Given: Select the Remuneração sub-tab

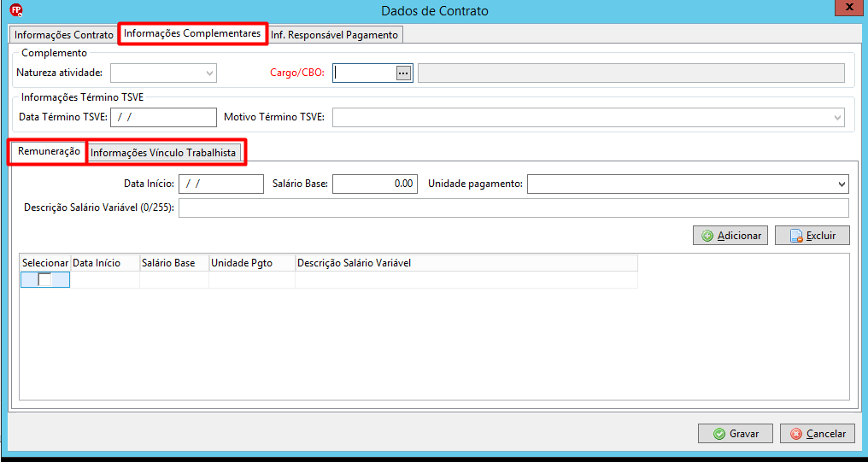Looking at the screenshot, I should 49,151.
